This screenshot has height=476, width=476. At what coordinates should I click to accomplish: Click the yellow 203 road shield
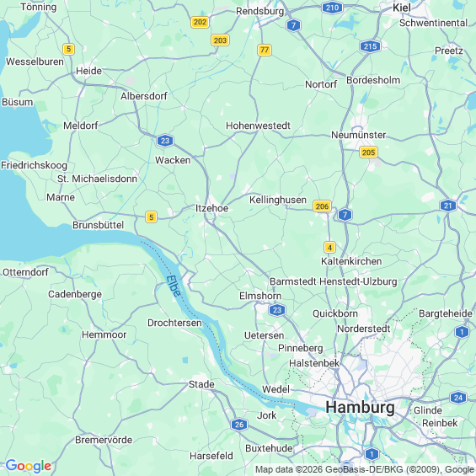(220, 40)
